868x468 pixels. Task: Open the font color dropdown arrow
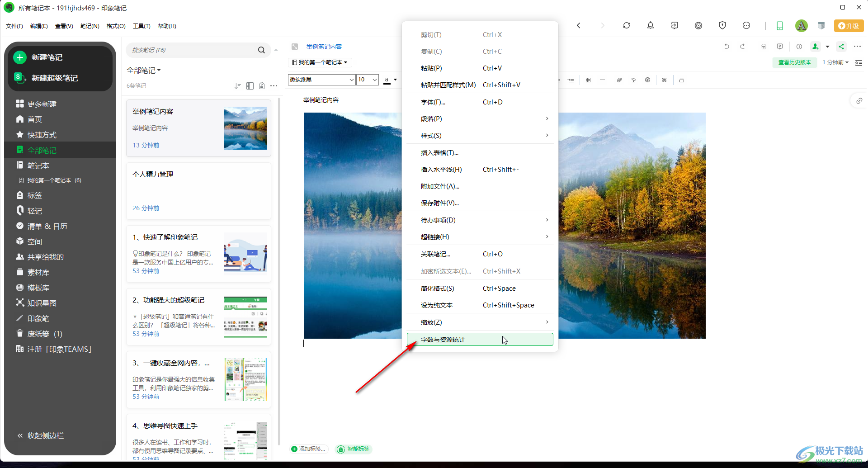(x=395, y=80)
